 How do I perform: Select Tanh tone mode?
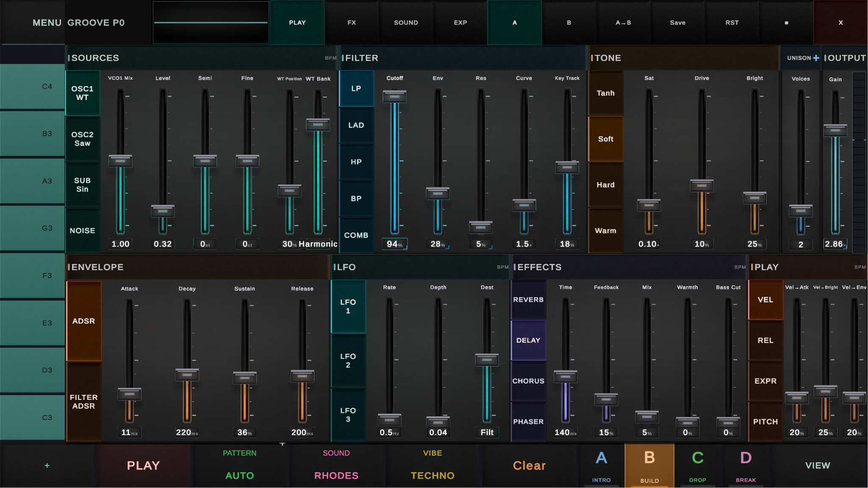(606, 93)
